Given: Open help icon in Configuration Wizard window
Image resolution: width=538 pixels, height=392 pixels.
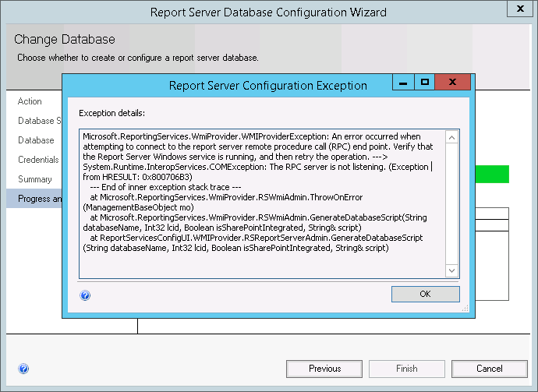Looking at the screenshot, I should [x=23, y=369].
